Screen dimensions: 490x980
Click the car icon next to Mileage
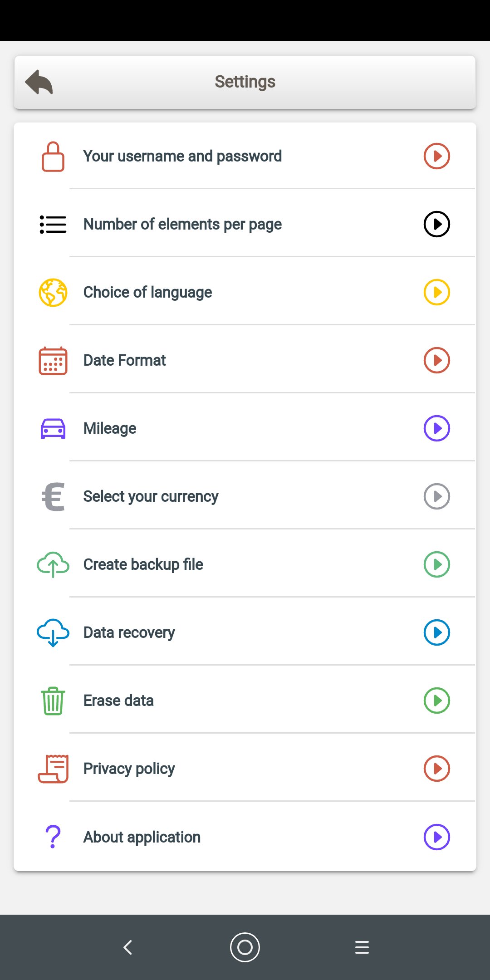(53, 429)
